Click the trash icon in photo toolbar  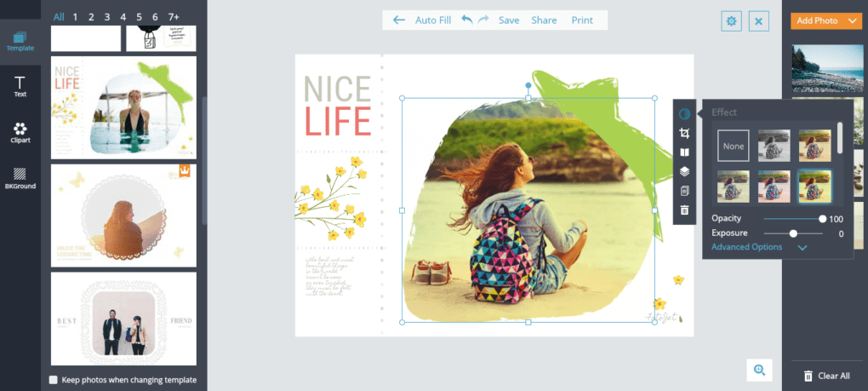tap(685, 210)
